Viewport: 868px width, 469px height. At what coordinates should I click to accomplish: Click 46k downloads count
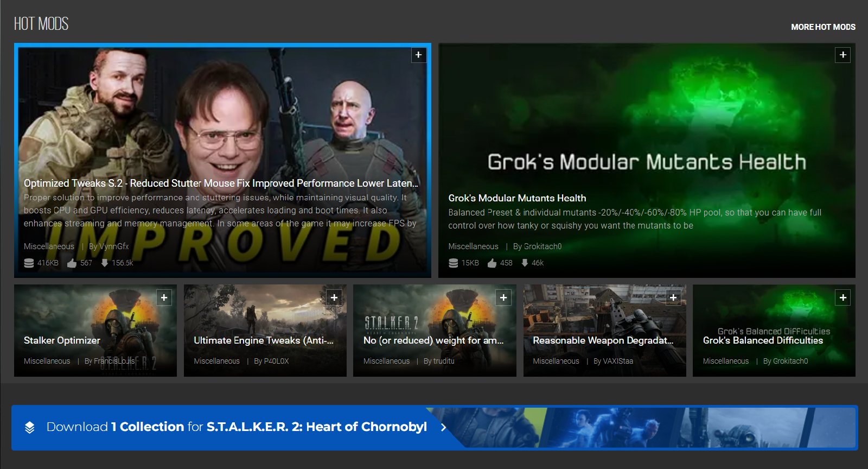coord(538,263)
